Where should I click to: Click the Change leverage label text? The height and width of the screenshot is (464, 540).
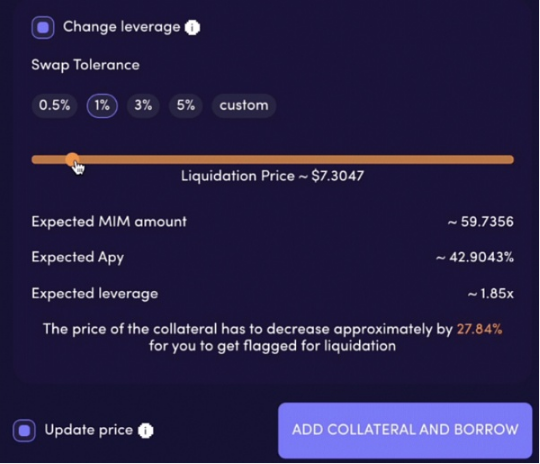pyautogui.click(x=122, y=27)
